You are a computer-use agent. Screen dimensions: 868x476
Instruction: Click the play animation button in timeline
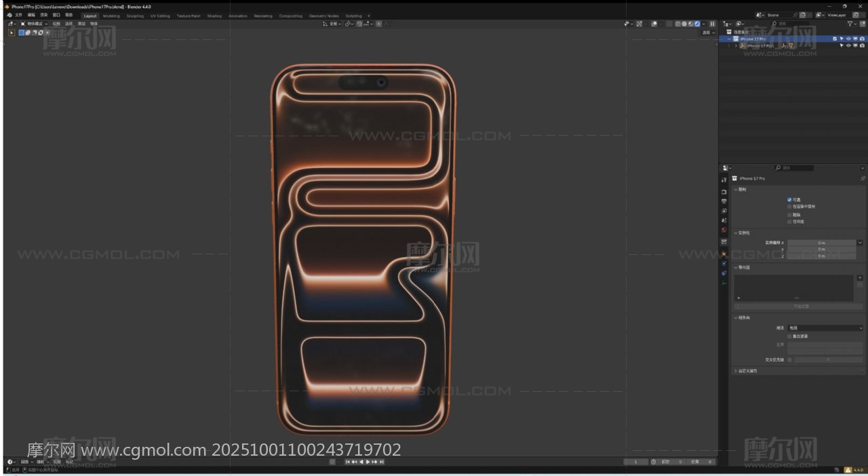368,462
